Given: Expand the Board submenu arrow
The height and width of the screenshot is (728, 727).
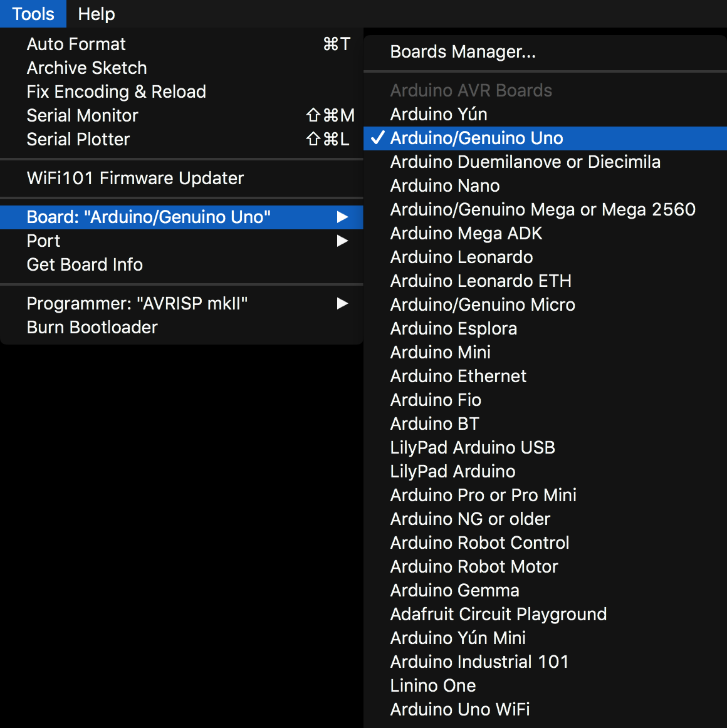Looking at the screenshot, I should tap(342, 217).
